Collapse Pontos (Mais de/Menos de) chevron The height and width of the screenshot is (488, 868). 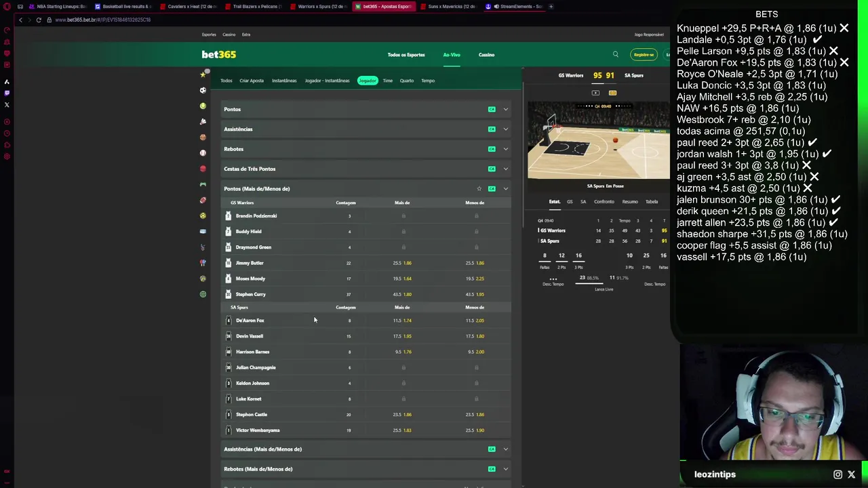pyautogui.click(x=505, y=188)
